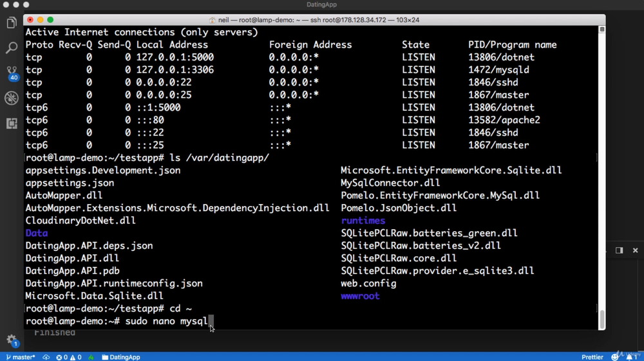Click on 'Microsoft.EntityFrameworkCore.Sqlite.dll' text
Image resolution: width=644 pixels, height=361 pixels.
(451, 171)
